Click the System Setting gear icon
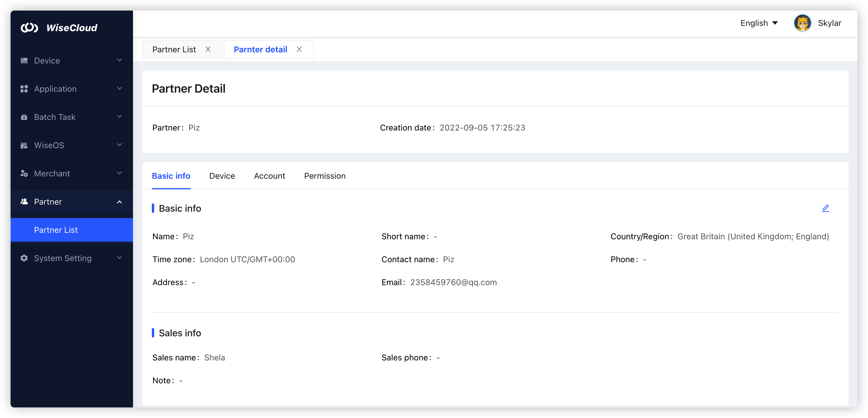868x418 pixels. [x=24, y=258]
